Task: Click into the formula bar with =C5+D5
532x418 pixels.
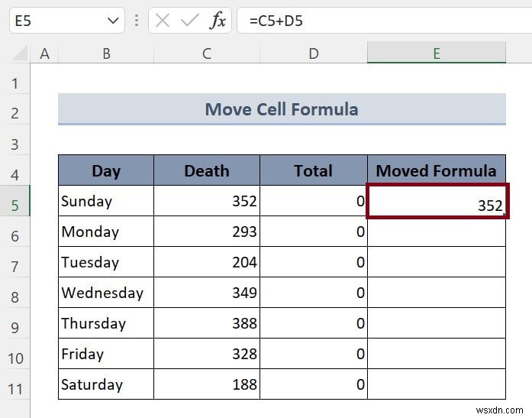Action: [385, 21]
